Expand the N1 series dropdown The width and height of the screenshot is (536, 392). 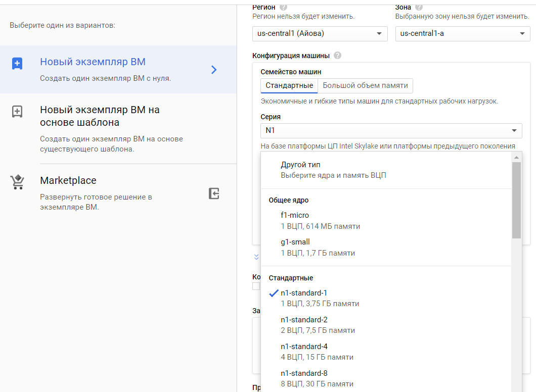[x=391, y=131]
